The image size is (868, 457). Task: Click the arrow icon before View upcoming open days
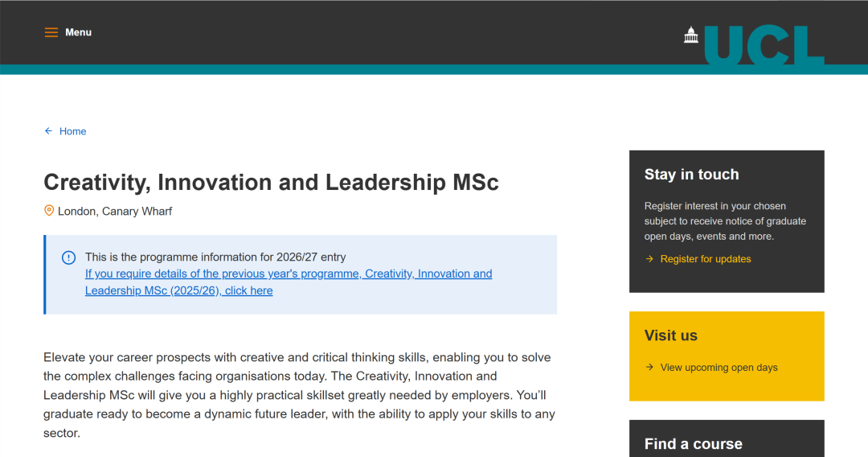649,368
